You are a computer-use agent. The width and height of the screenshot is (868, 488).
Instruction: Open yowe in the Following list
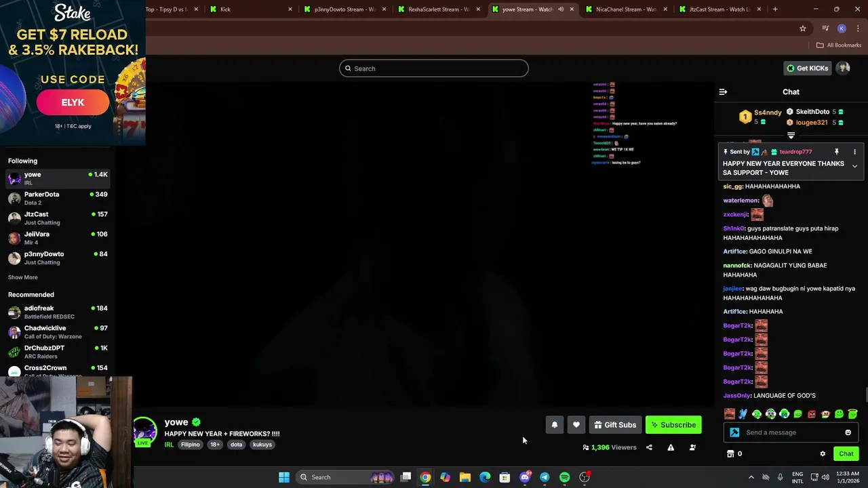coord(58,178)
